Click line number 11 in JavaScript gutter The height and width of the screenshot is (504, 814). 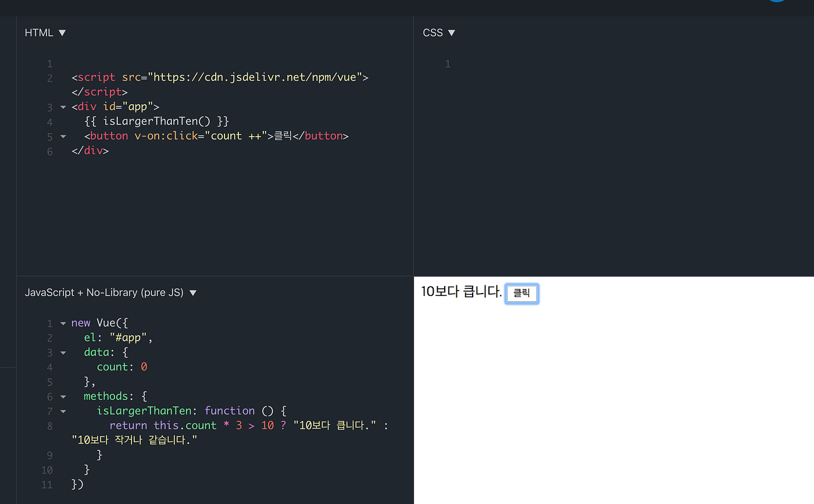click(47, 485)
